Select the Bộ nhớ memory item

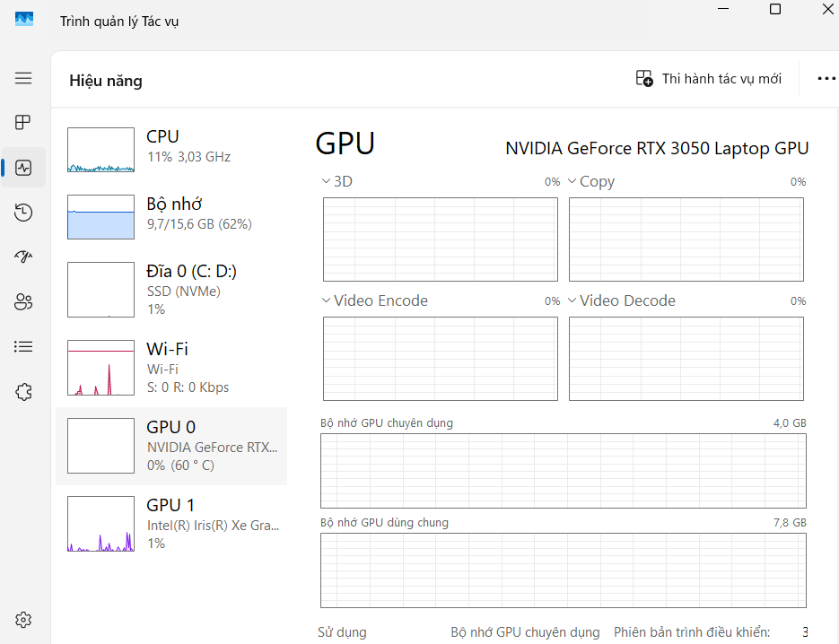coord(170,215)
